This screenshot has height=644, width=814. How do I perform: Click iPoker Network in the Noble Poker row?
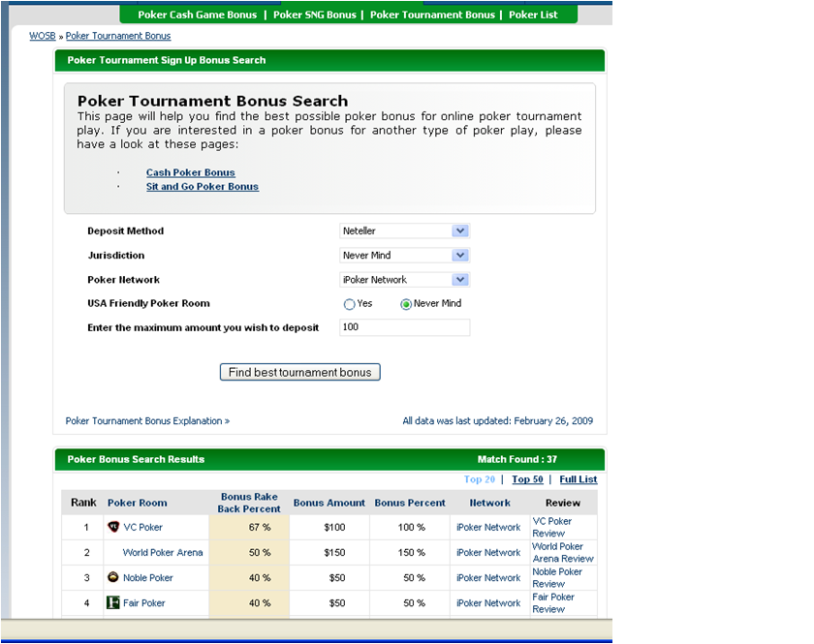(x=488, y=577)
